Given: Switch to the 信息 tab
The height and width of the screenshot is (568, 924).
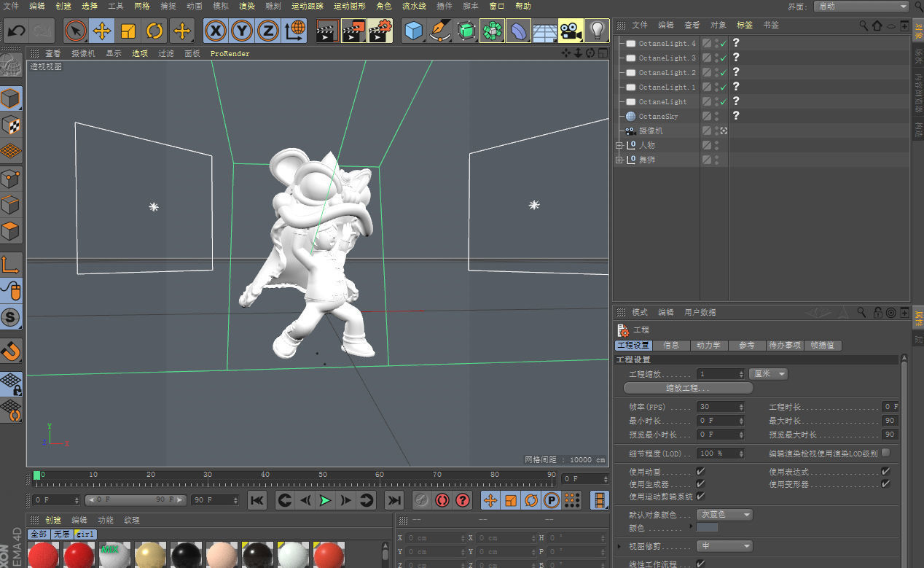Looking at the screenshot, I should (x=671, y=346).
